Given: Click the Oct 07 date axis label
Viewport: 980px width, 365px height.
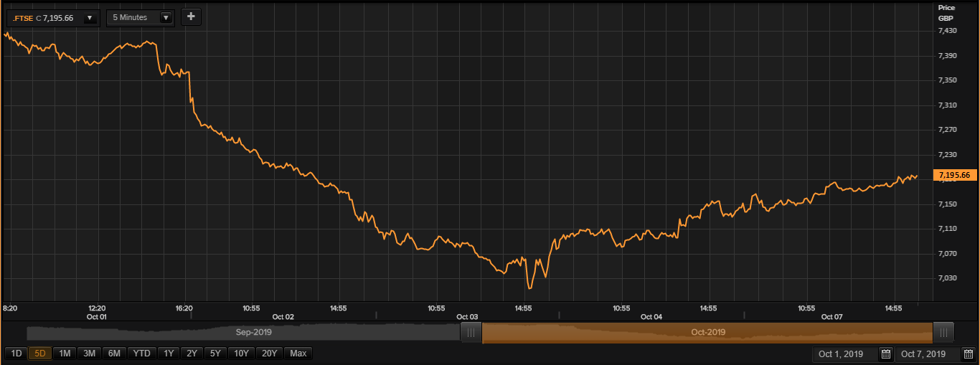Looking at the screenshot, I should coord(832,316).
